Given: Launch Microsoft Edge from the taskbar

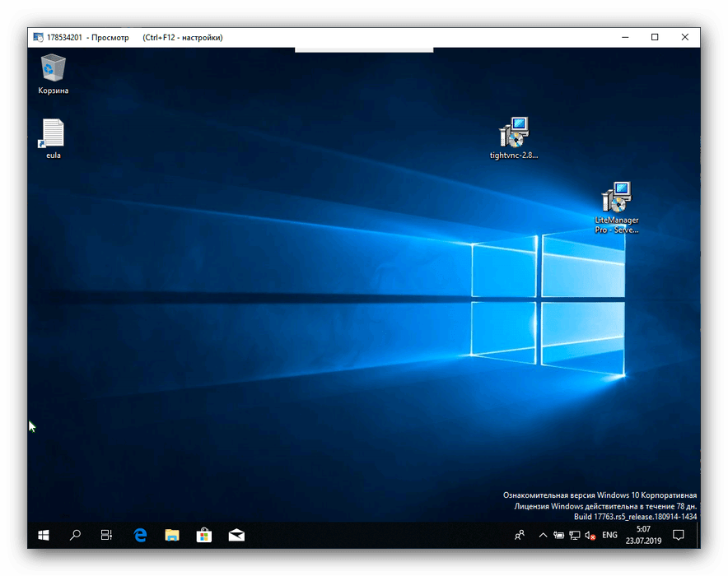Looking at the screenshot, I should (x=140, y=535).
